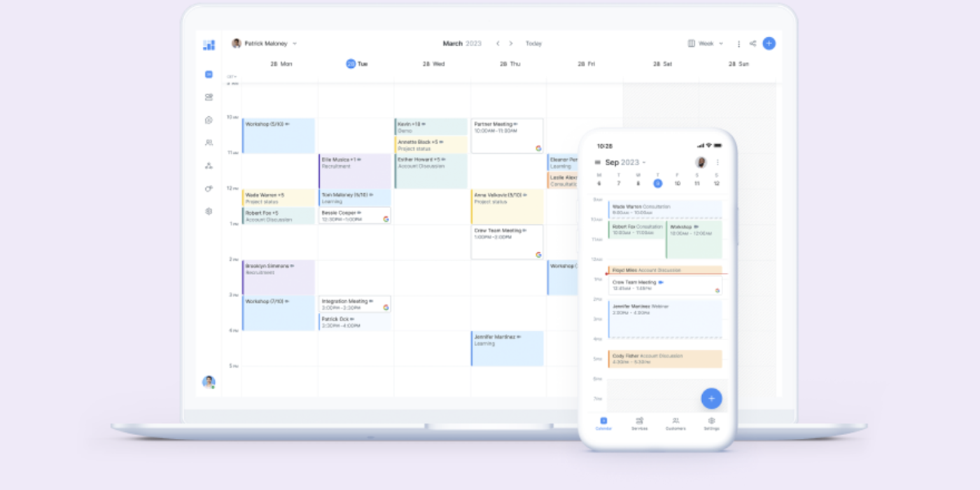Click the Share icon in the top toolbar

752,43
